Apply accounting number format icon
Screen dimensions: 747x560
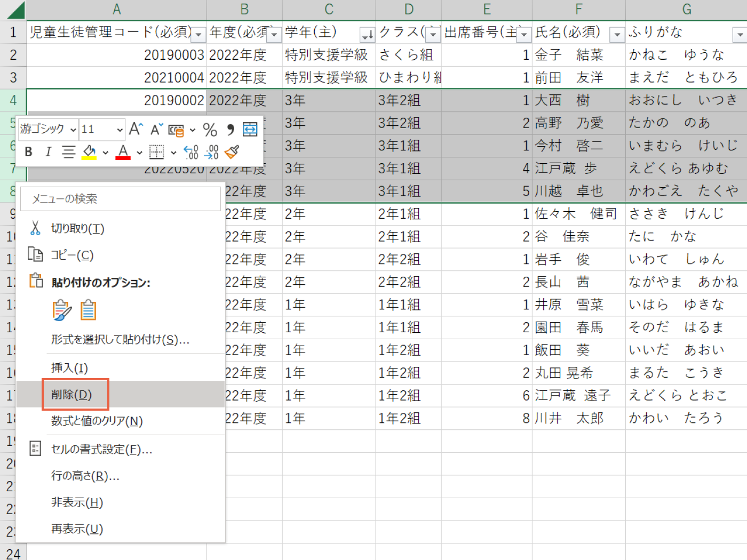click(x=176, y=130)
